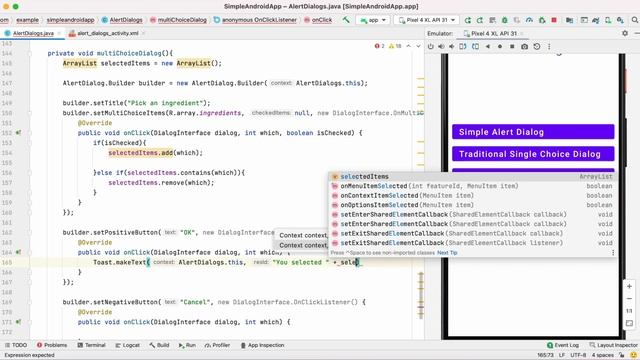
Task: Open emulator snapshots clock icon
Action: click(537, 47)
